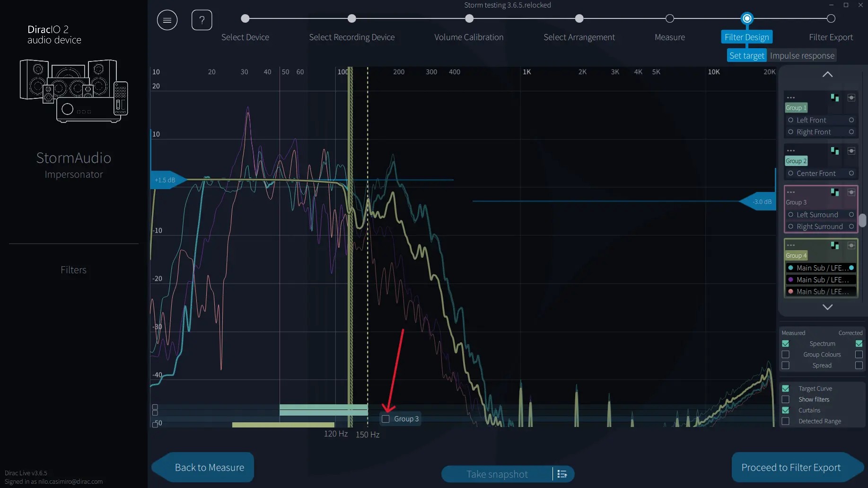Image resolution: width=868 pixels, height=488 pixels.
Task: Click the Group 1 three-dots options
Action: [791, 98]
